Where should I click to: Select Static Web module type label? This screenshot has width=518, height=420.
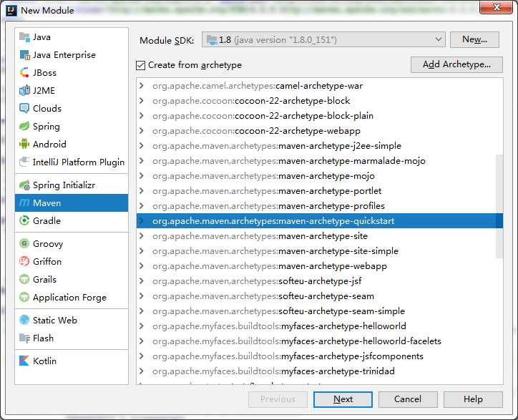55,321
